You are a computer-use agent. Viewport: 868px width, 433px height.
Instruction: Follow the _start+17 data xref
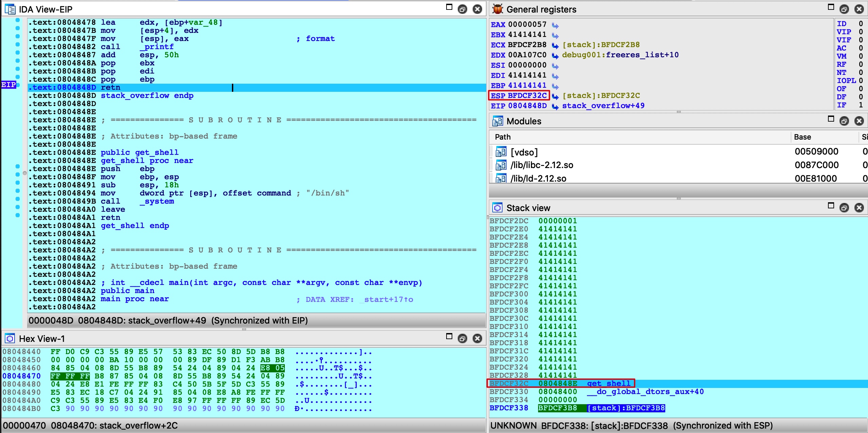pyautogui.click(x=386, y=300)
